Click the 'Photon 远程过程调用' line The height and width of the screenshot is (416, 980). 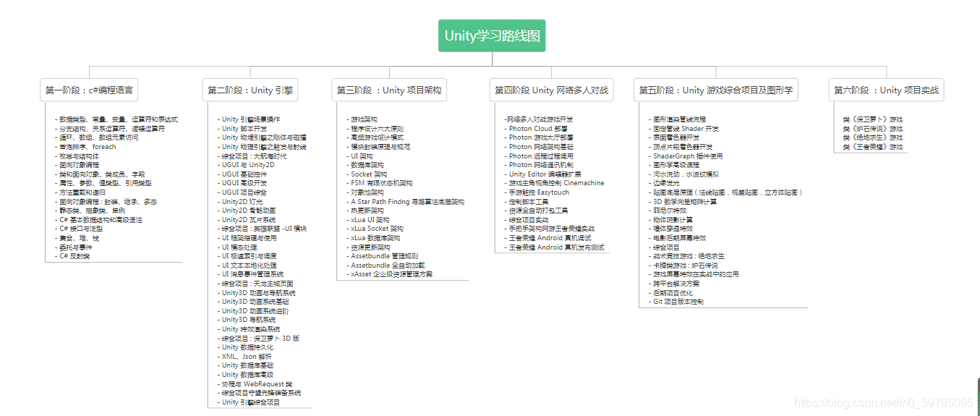point(538,156)
